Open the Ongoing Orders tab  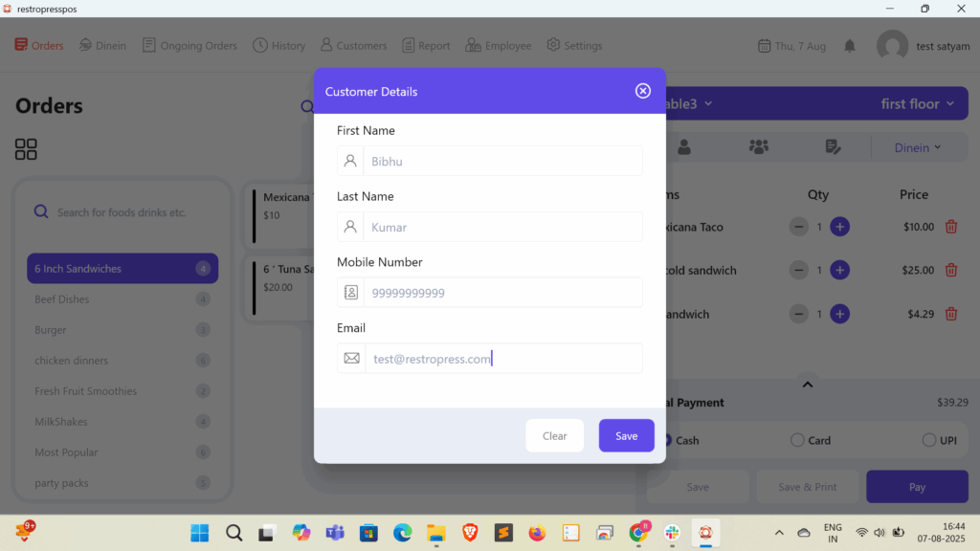click(x=189, y=46)
